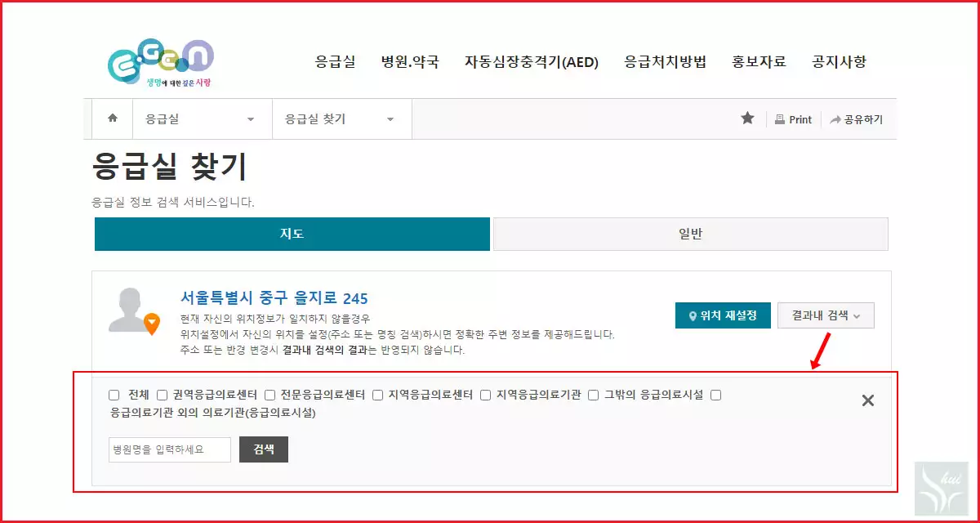Click the star bookmark icon

(747, 118)
